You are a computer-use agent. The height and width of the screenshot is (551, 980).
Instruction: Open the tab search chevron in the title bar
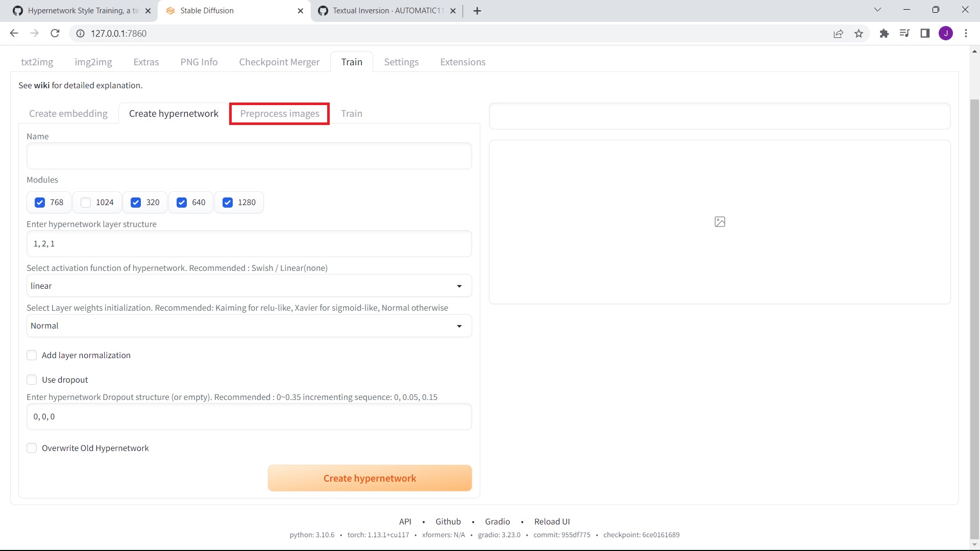pyautogui.click(x=877, y=10)
